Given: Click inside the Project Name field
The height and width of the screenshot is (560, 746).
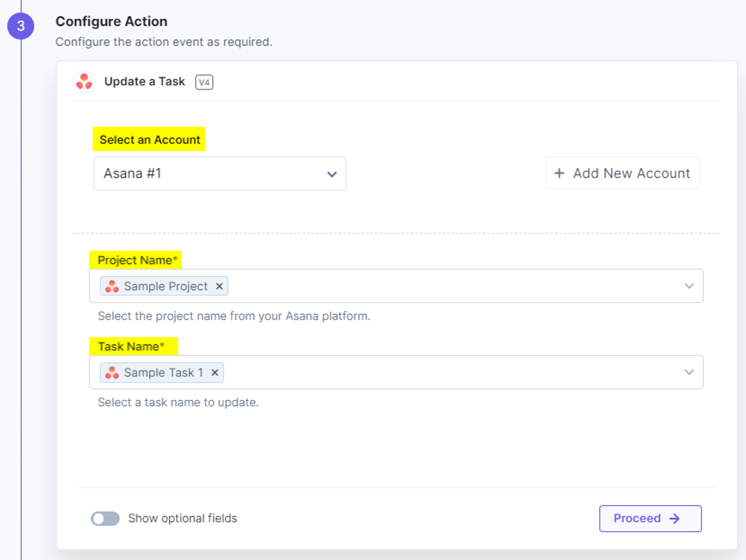Looking at the screenshot, I should pyautogui.click(x=396, y=286).
